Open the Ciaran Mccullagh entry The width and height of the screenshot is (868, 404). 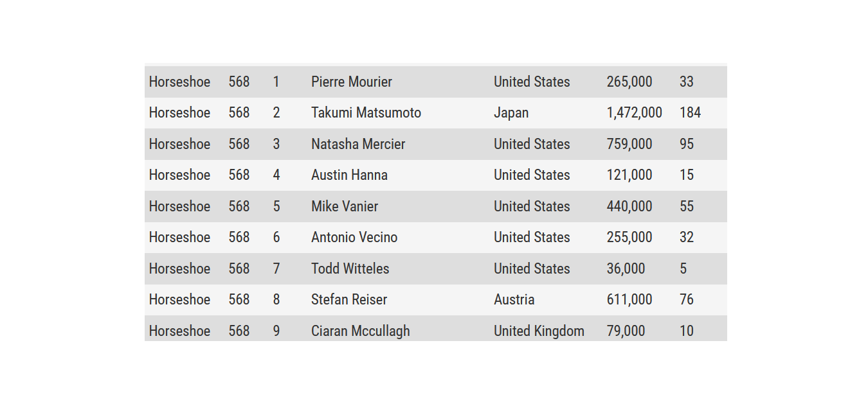(361, 331)
